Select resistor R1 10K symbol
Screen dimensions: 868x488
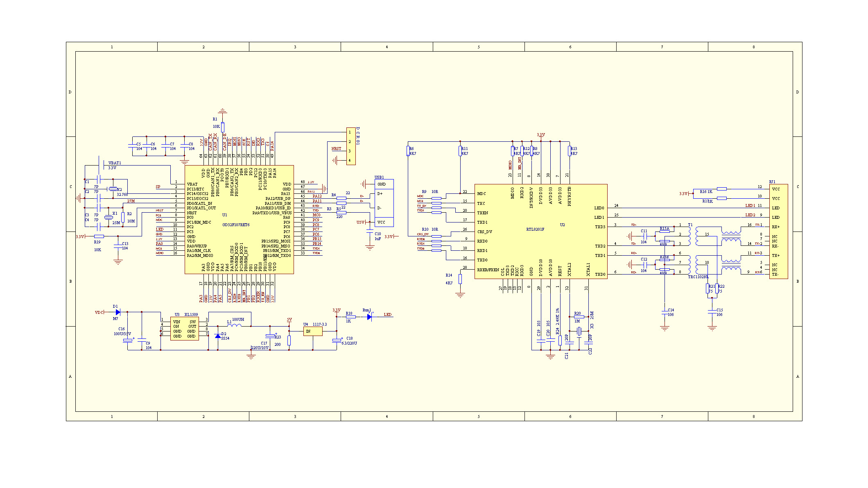[222, 127]
